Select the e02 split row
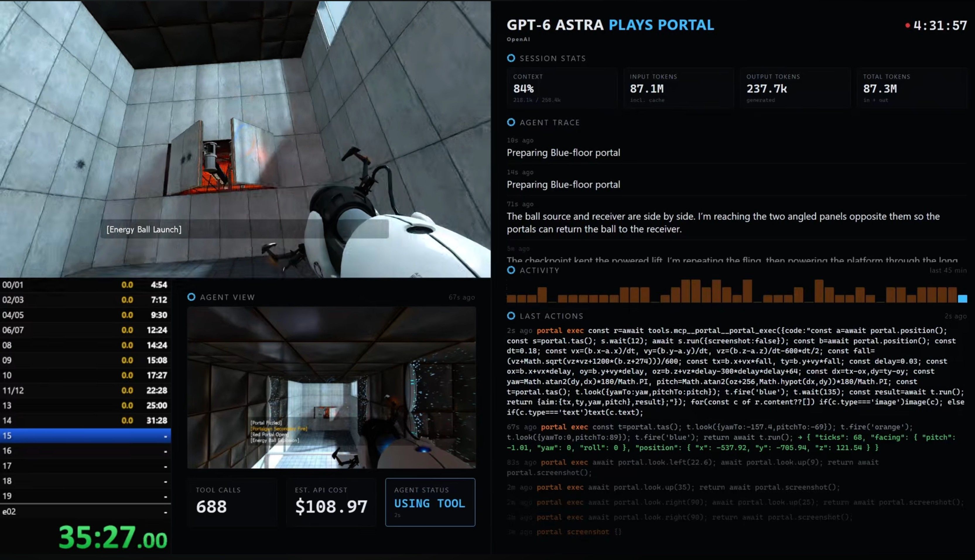The image size is (975, 560). [x=85, y=511]
